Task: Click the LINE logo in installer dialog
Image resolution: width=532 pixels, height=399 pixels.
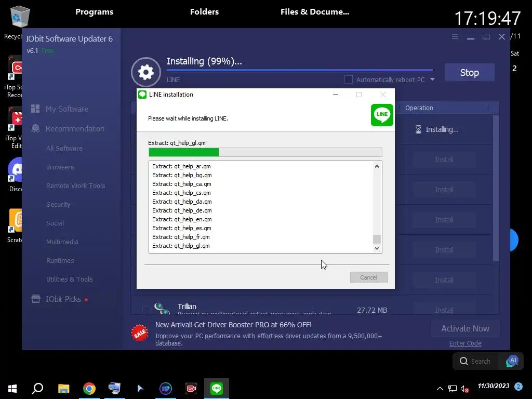Action: (382, 115)
